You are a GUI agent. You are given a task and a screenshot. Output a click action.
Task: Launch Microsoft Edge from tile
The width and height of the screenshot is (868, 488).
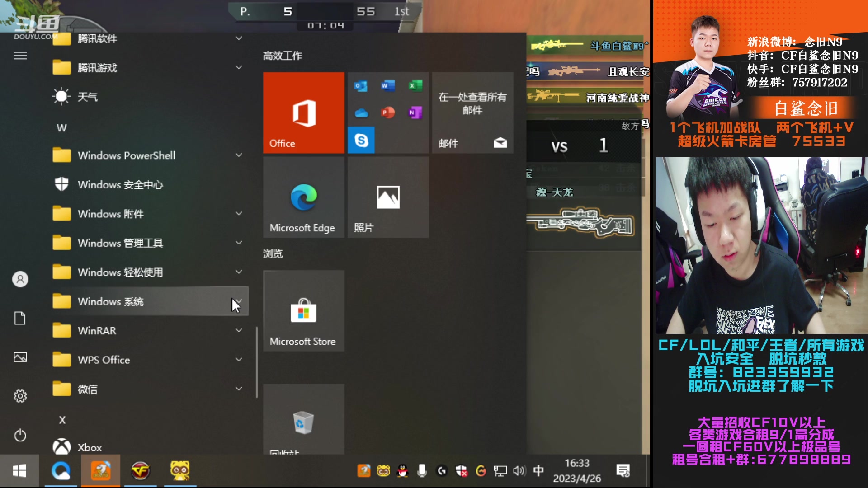303,197
